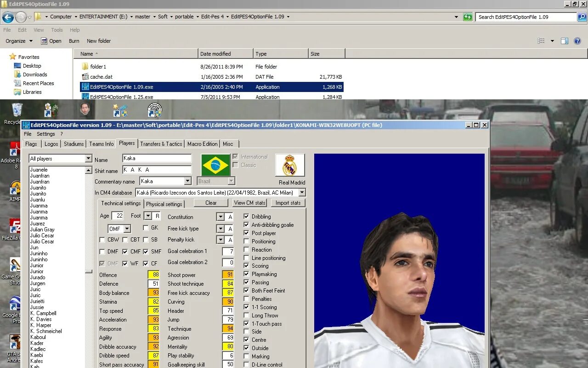Enable the Classic checkbox

click(235, 165)
